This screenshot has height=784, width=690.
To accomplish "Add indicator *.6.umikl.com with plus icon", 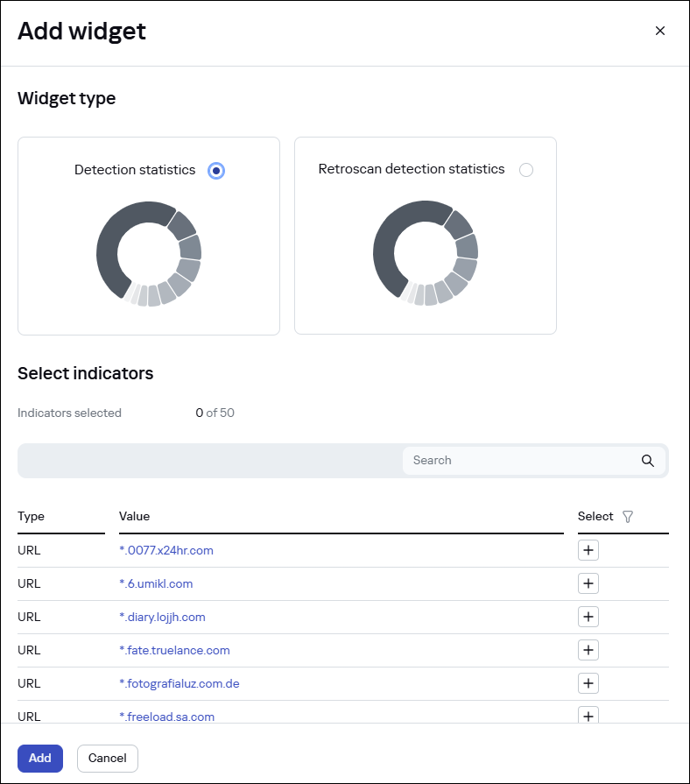I will 588,583.
